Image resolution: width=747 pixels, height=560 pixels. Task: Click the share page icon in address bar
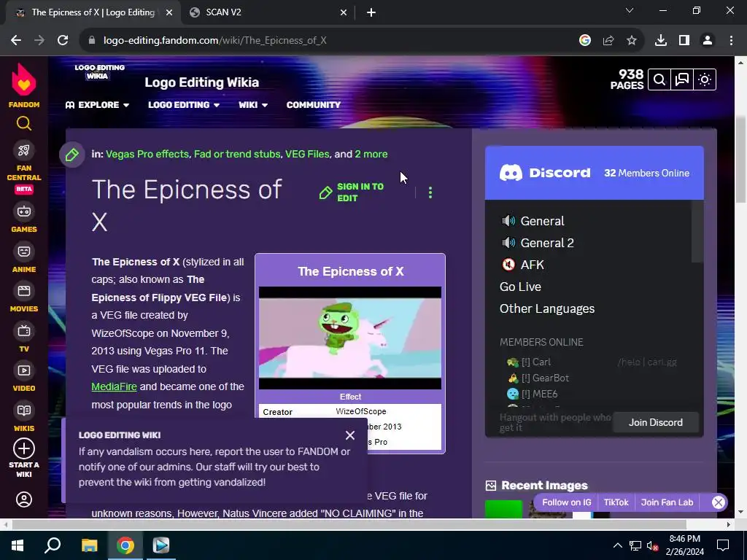click(608, 41)
